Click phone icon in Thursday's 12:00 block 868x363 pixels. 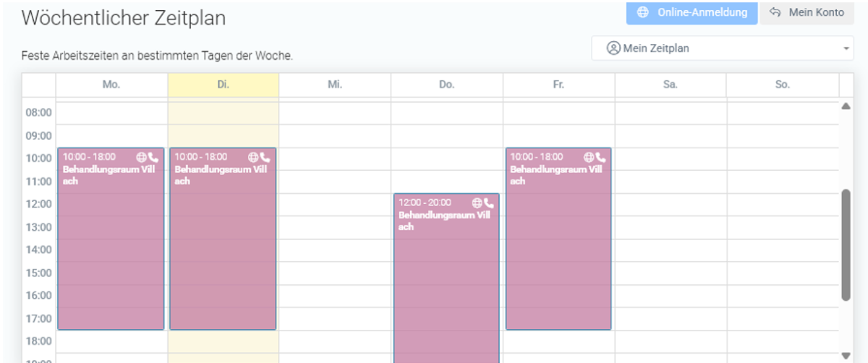click(x=489, y=202)
